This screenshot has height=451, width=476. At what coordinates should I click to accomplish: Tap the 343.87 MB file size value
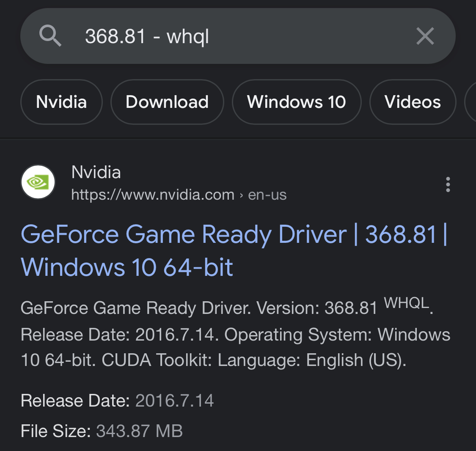click(139, 431)
